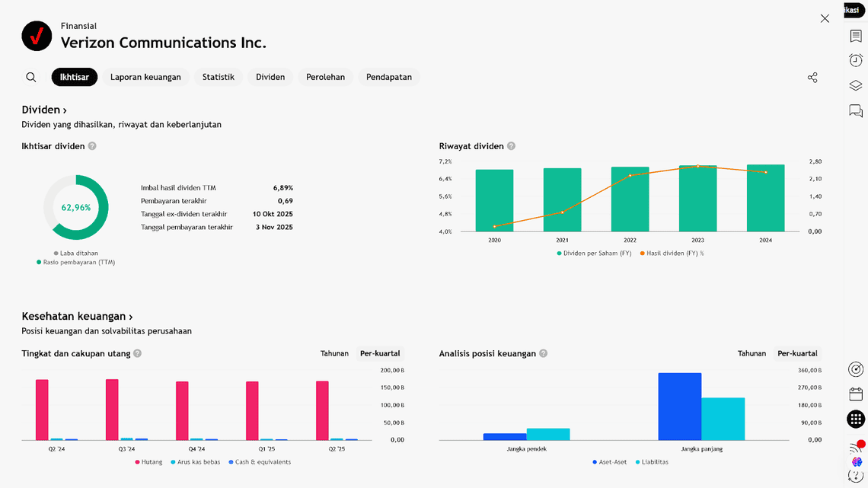This screenshot has height=488, width=868.
Task: Open the watchlist panel icon in sidebar
Action: click(856, 36)
